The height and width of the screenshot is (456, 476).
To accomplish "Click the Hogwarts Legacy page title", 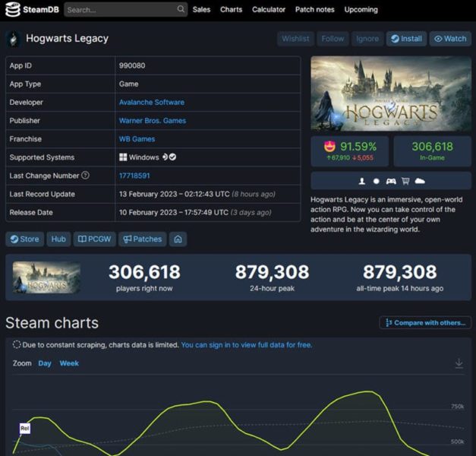I will click(x=67, y=38).
